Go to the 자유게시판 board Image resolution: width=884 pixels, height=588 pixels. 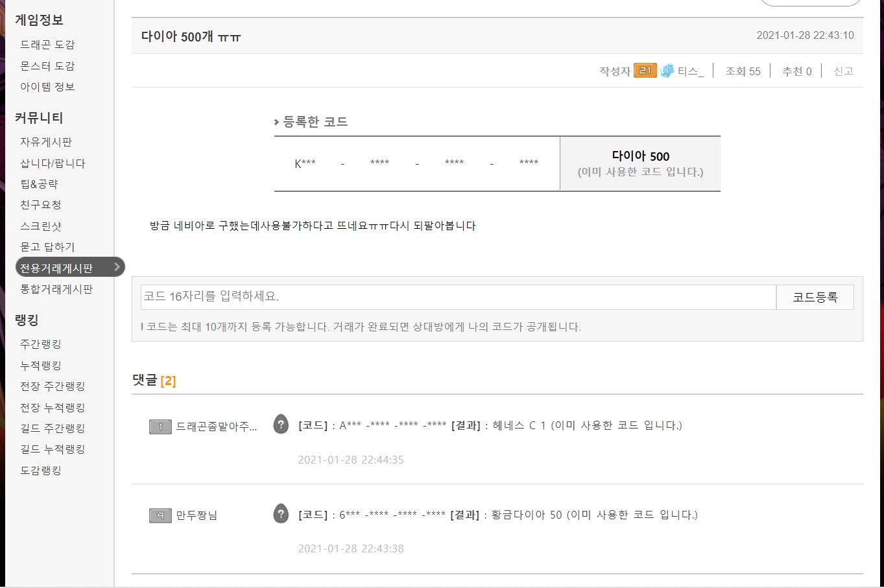(x=46, y=142)
